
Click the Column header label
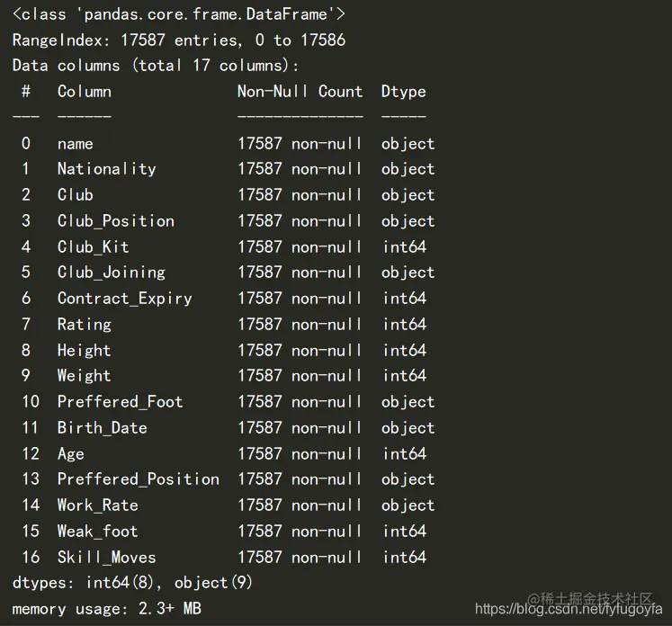(x=85, y=91)
